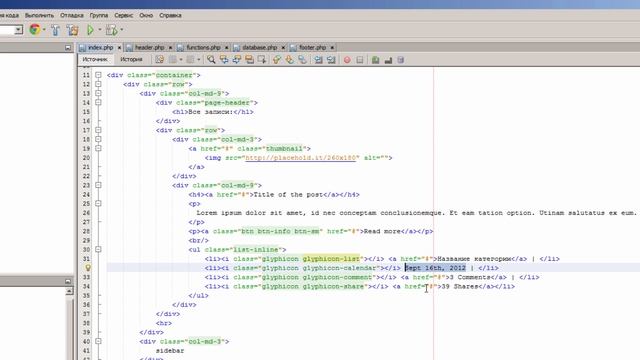Open the Окно menu
The height and width of the screenshot is (360, 640).
pos(146,16)
